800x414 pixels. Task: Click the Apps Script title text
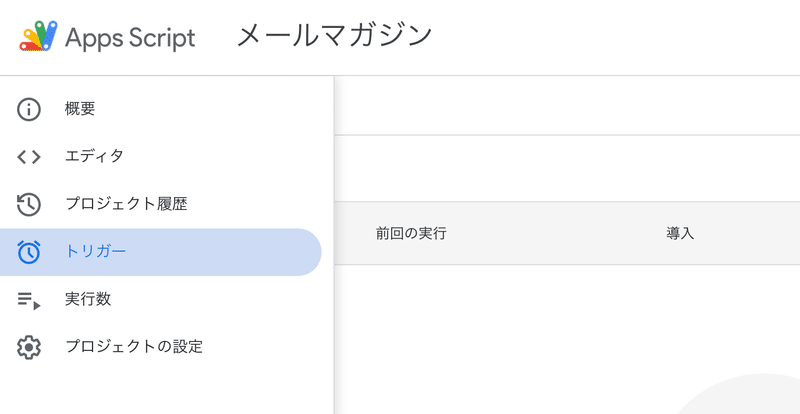click(130, 38)
